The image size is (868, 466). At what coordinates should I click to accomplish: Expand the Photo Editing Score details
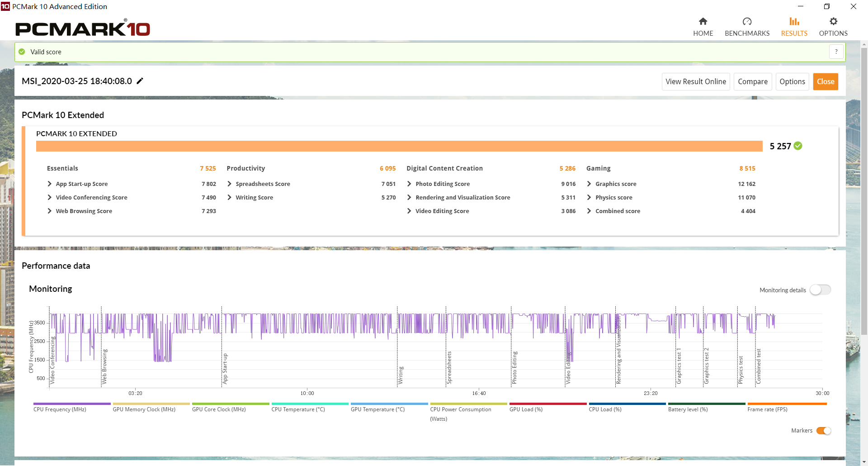pyautogui.click(x=409, y=184)
